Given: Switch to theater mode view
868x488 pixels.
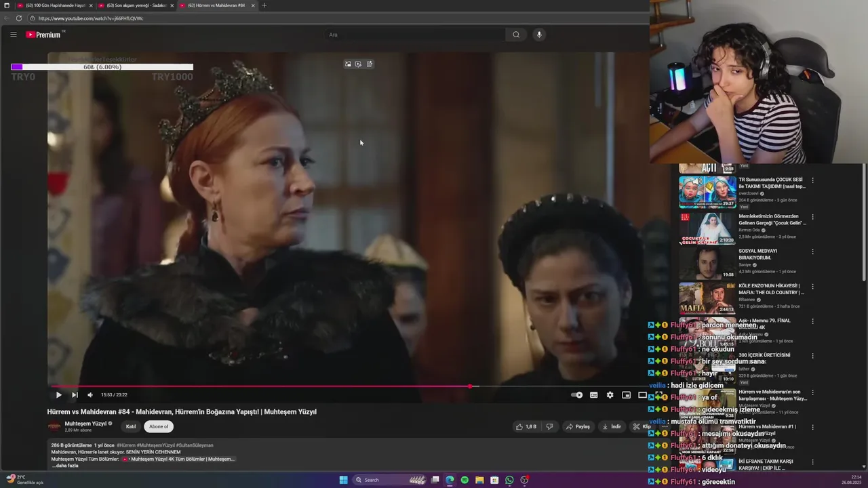Looking at the screenshot, I should point(642,394).
